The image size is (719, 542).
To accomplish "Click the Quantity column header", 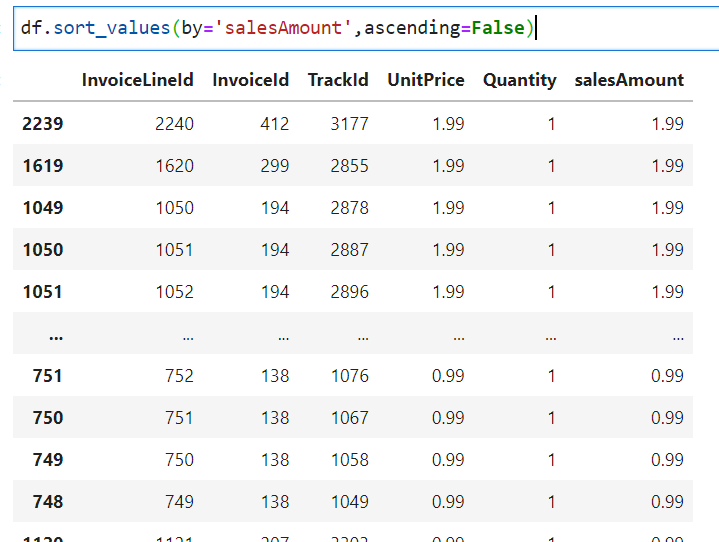I will 519,80.
